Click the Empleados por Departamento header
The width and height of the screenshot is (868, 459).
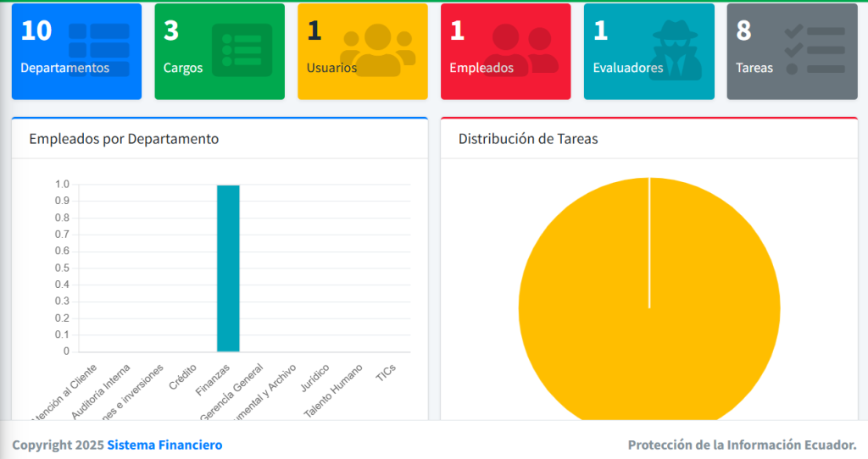click(124, 139)
